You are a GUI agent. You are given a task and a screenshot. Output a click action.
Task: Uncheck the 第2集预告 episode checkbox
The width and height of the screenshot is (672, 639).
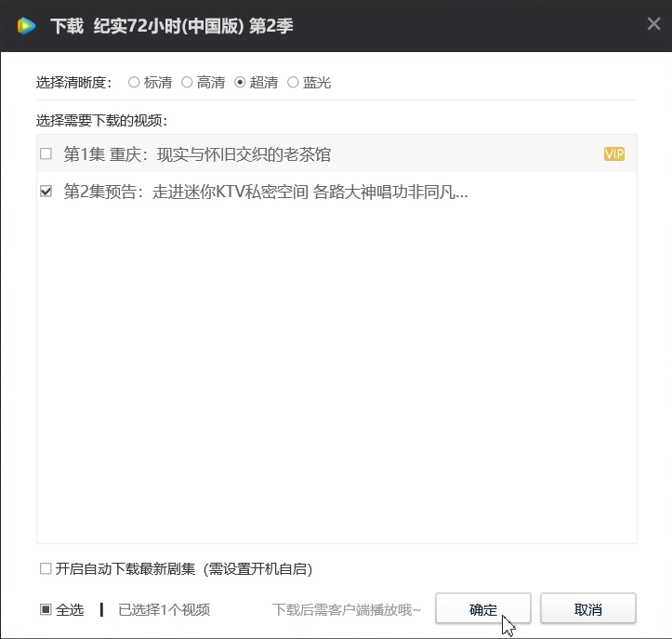pos(46,193)
